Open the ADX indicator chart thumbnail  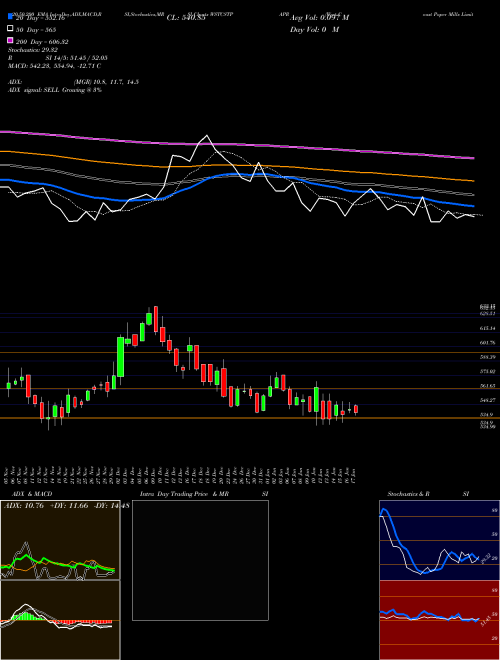coord(60,540)
